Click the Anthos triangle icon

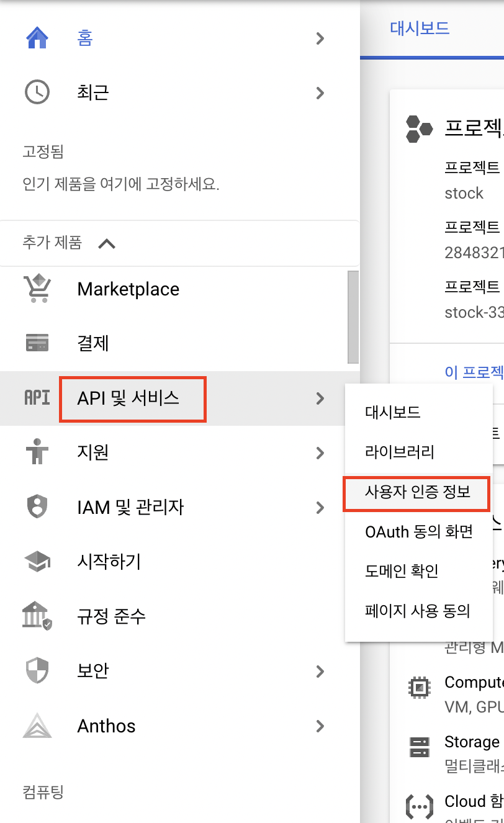point(37,725)
